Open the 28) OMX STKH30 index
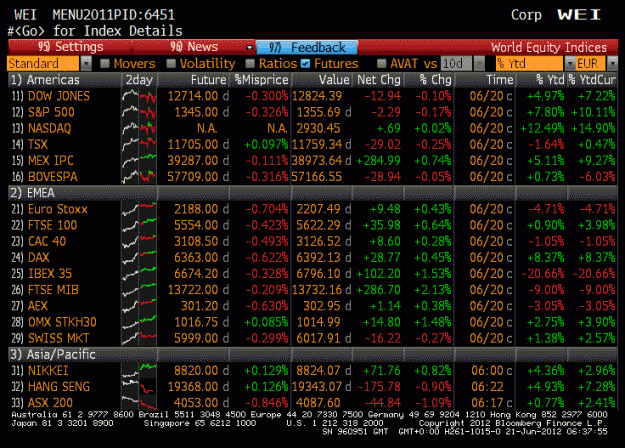Screen dimensions: 625x448 tap(54, 322)
